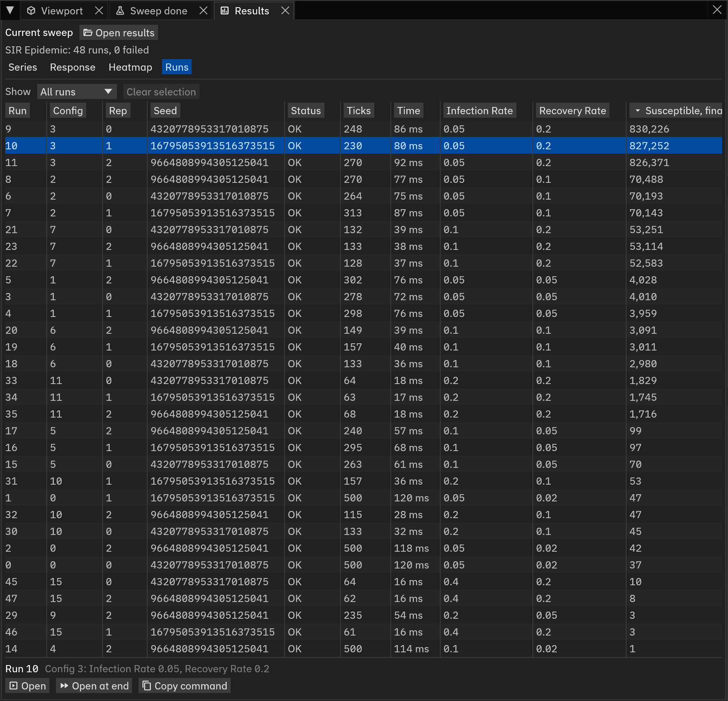Toggle sort on Susceptible final column

[x=676, y=111]
